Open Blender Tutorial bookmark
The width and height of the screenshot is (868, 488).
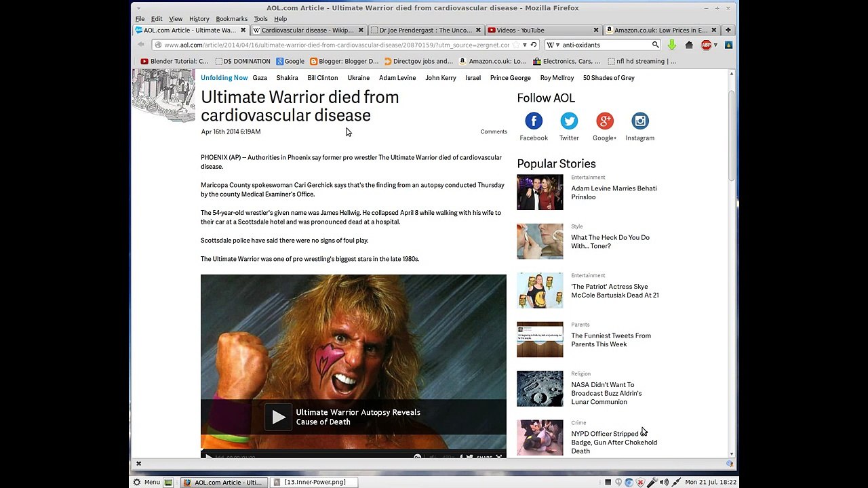click(174, 61)
